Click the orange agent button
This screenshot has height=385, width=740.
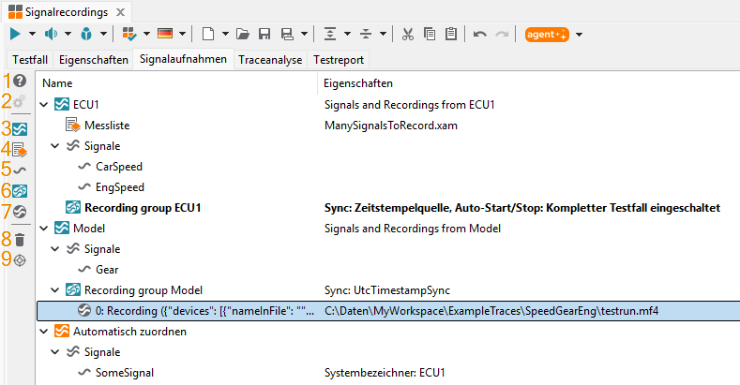click(547, 34)
